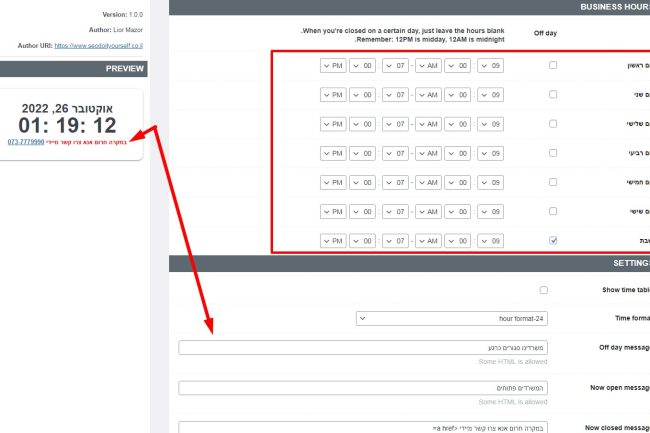
Task: Expand first row AM selector
Action: pyautogui.click(x=429, y=65)
